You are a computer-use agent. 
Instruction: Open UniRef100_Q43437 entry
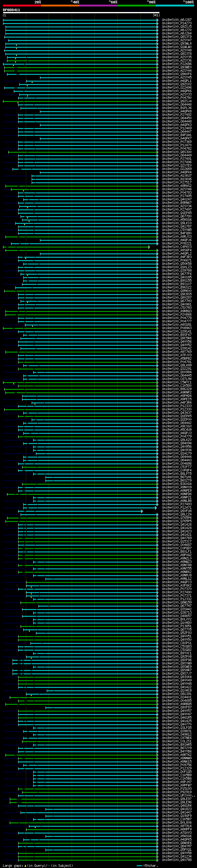point(177,413)
